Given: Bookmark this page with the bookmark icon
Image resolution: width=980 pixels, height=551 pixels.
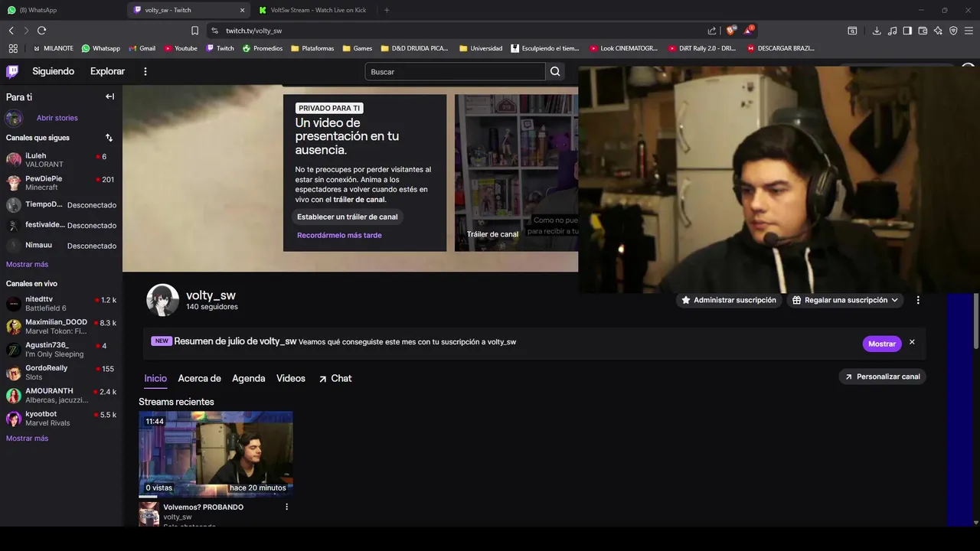Looking at the screenshot, I should point(194,31).
